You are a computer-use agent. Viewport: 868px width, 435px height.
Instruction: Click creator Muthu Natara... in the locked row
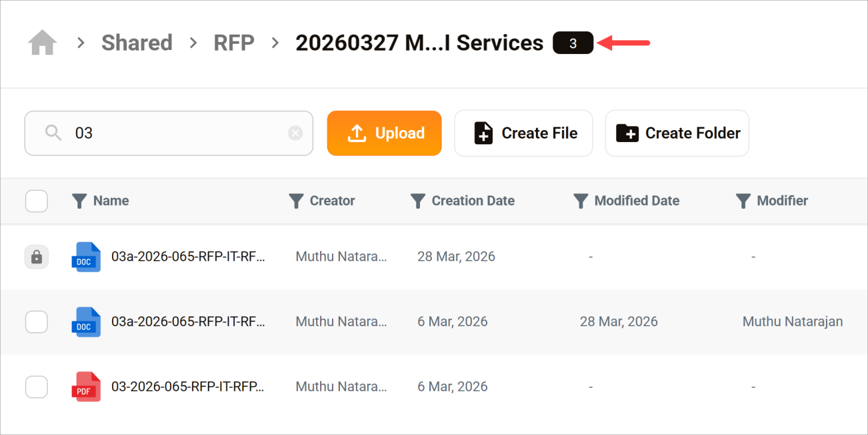point(341,257)
